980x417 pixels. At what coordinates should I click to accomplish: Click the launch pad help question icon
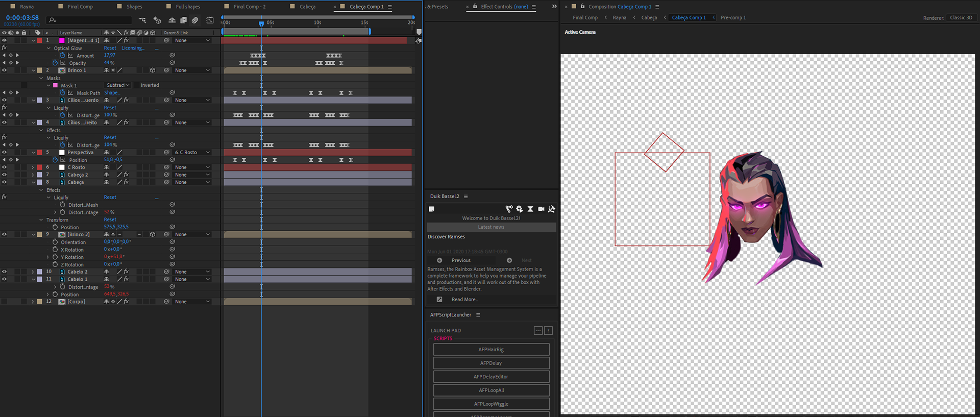coord(548,331)
